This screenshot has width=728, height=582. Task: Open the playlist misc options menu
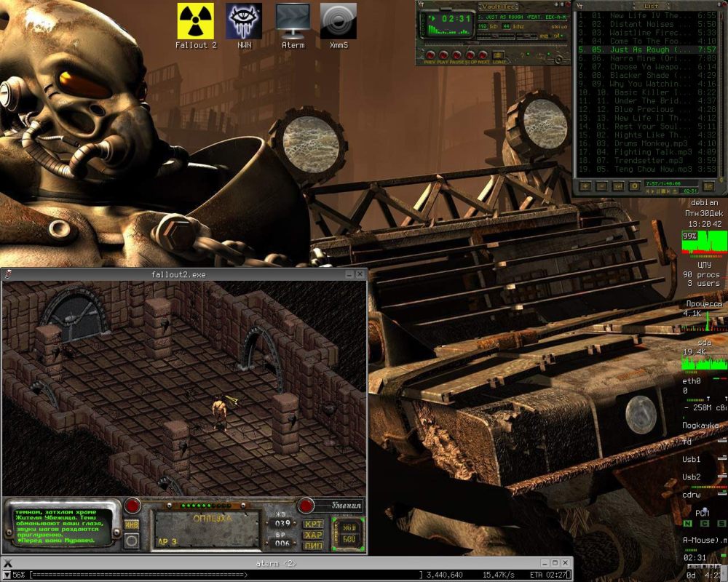click(x=635, y=186)
